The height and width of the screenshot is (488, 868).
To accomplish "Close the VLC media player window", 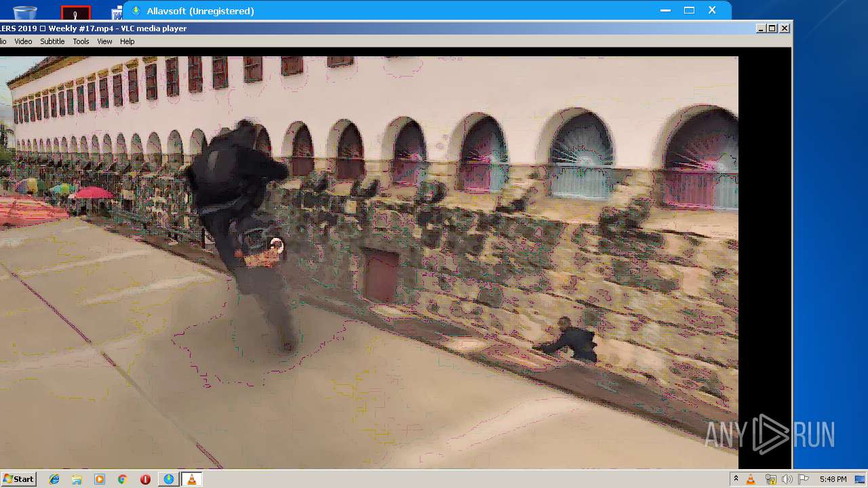I will [785, 28].
